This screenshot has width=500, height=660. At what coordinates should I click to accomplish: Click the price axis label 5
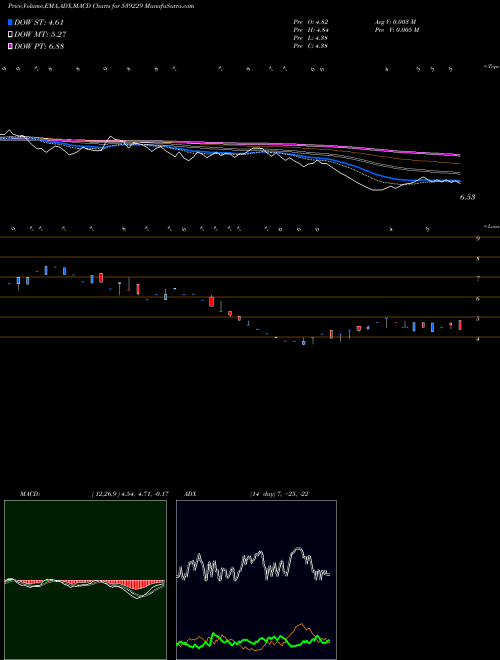pyautogui.click(x=478, y=319)
